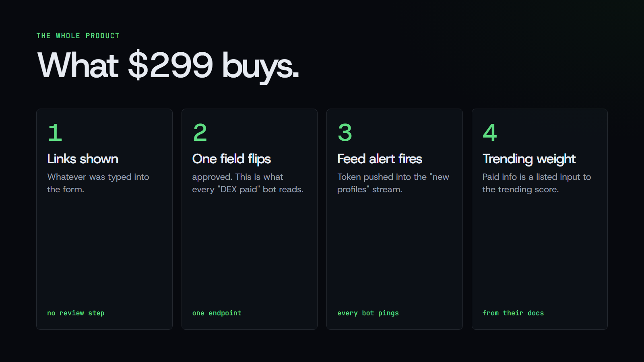Select the "Trending weight" card heading

[x=529, y=159]
